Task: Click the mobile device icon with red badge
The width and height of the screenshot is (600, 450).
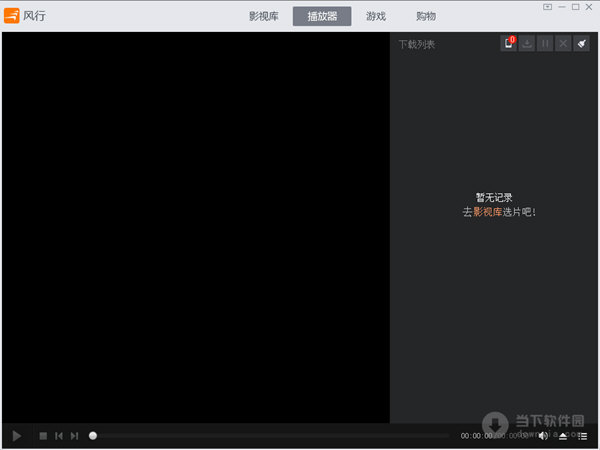Action: [509, 43]
